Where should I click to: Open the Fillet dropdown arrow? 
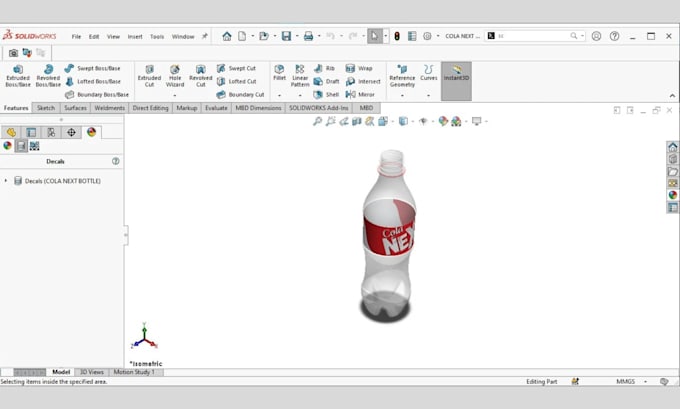(x=279, y=95)
